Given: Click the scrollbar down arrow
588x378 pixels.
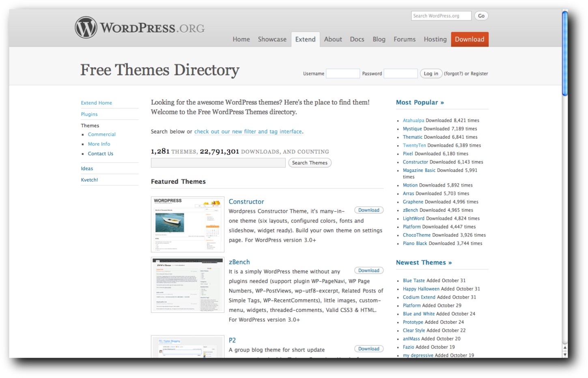Looking at the screenshot, I should point(565,354).
